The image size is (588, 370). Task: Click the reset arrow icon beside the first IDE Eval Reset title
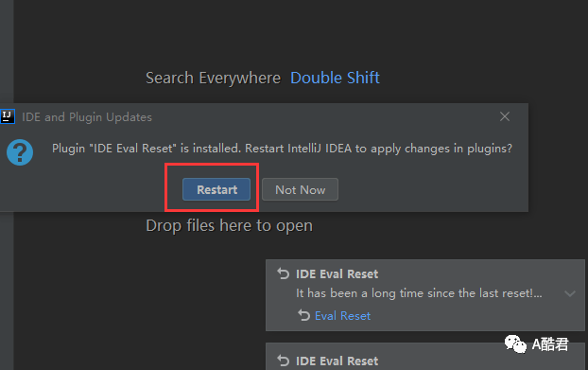click(283, 273)
